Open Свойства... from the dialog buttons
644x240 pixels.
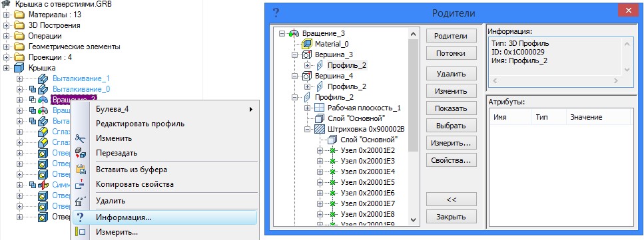point(452,160)
